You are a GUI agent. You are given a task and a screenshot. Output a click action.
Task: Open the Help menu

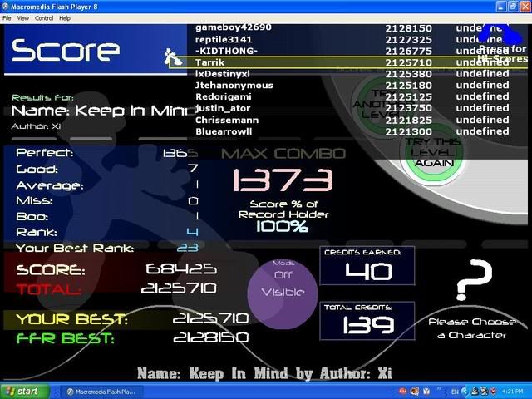pos(65,17)
